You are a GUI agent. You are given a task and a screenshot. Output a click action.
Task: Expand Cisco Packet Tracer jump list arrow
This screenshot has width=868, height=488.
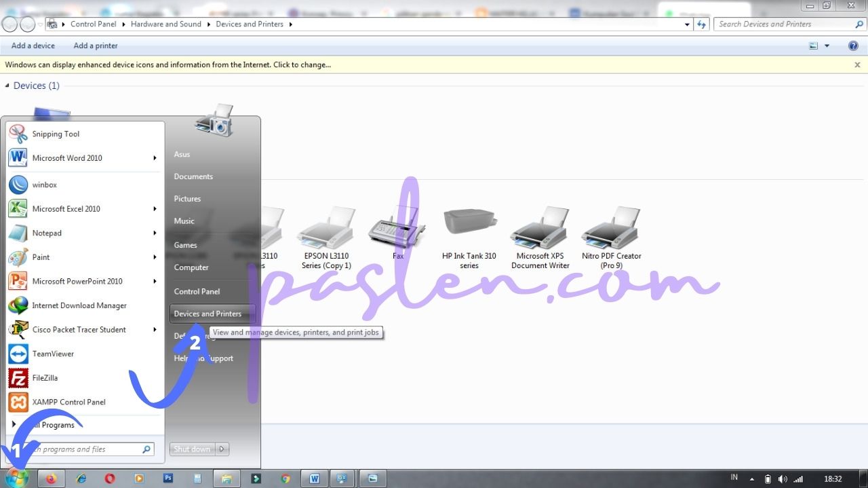[x=155, y=330]
